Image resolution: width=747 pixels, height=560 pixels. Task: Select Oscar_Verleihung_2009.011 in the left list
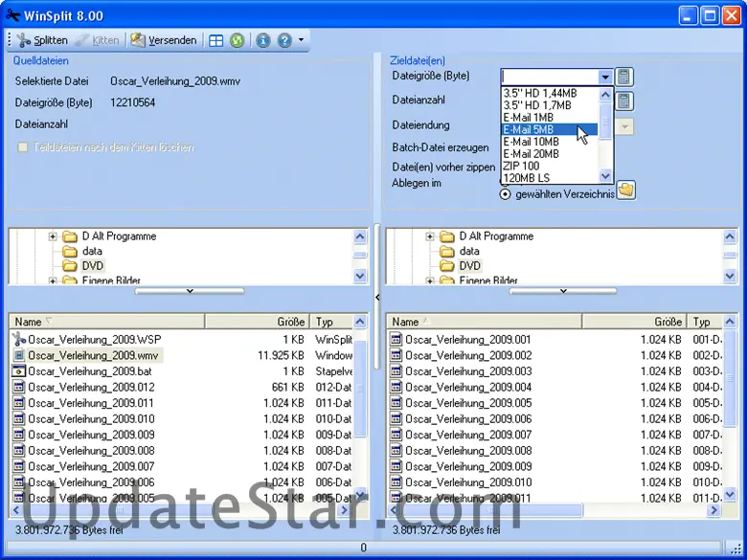coord(91,403)
